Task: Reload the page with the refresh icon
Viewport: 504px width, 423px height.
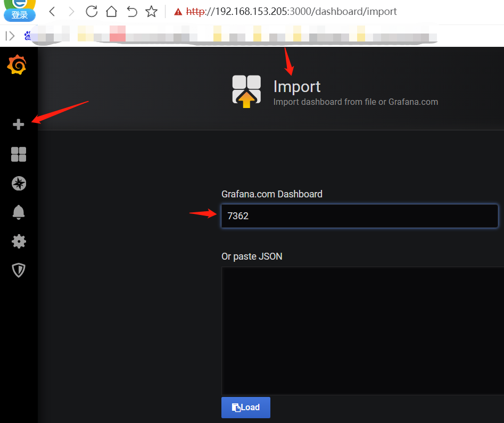Action: 92,12
